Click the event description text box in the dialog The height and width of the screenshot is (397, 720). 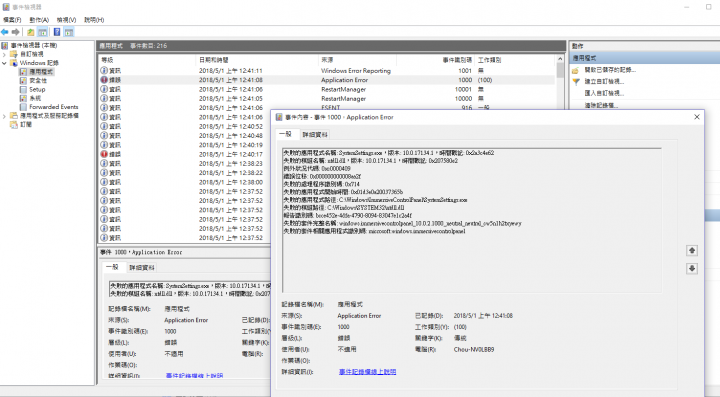472,220
